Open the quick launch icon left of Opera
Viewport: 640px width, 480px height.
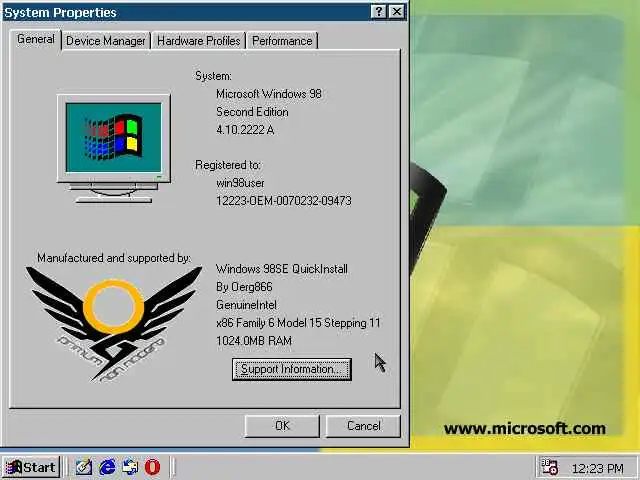[130, 467]
